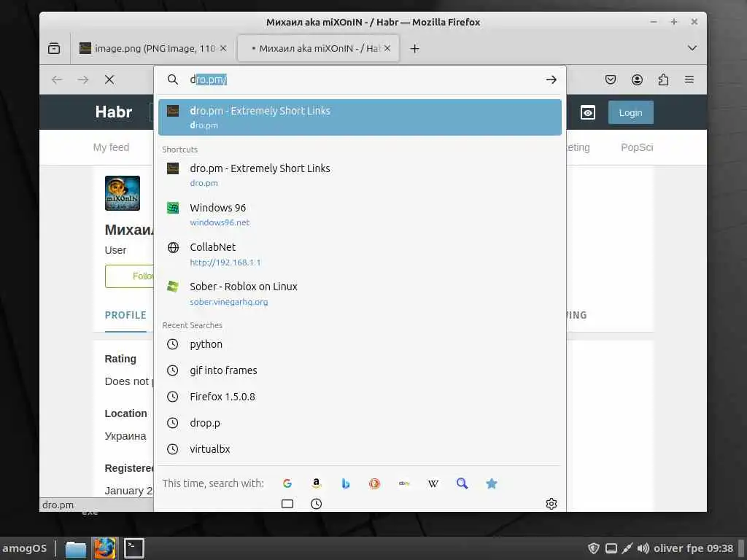Expand the list all tabs chevron

coord(692,48)
